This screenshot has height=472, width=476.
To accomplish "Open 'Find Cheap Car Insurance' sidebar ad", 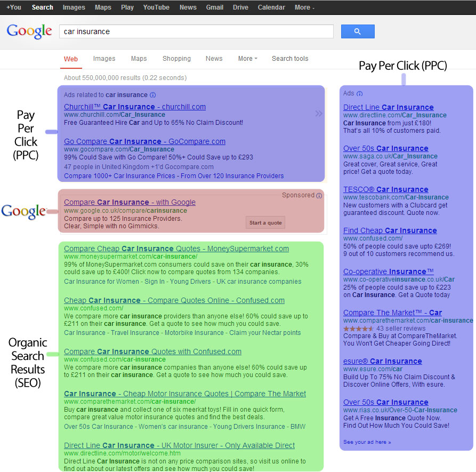I will pyautogui.click(x=390, y=230).
